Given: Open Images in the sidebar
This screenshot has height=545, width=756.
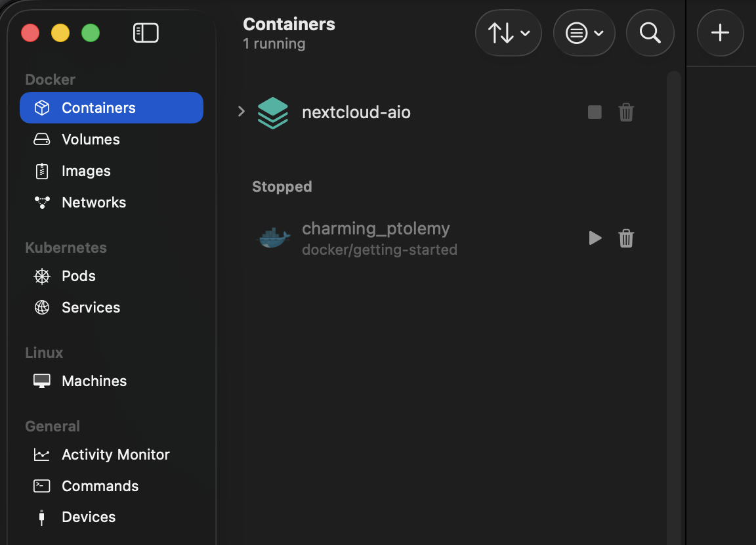Looking at the screenshot, I should [x=112, y=171].
